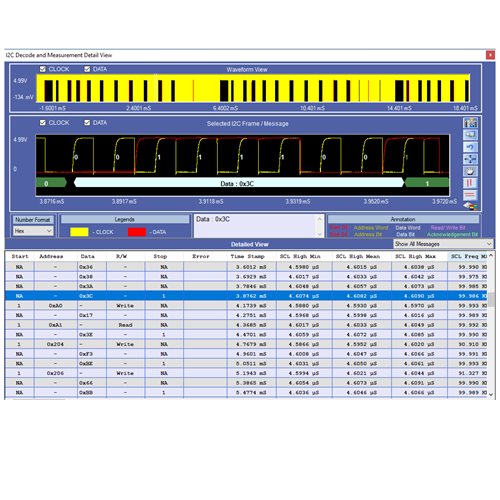Click the table scrollbar up arrow
Image resolution: width=500 pixels, height=500 pixels.
pos(491,255)
